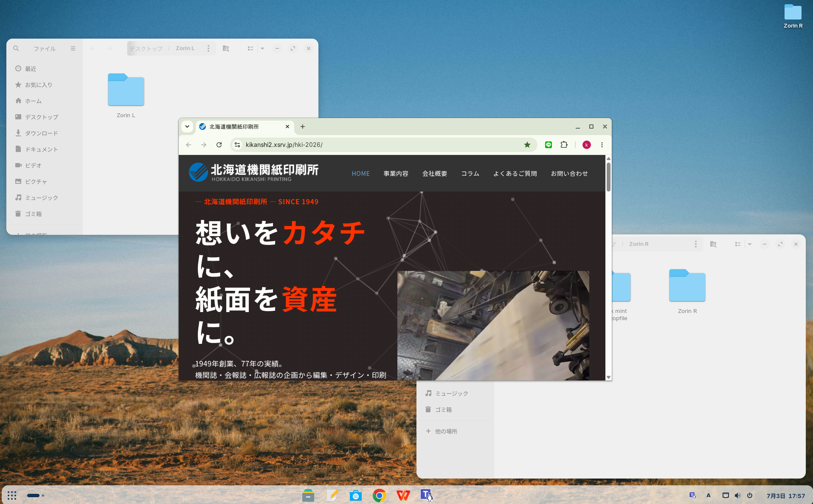This screenshot has height=504, width=813.
Task: Expand view options dropdown in Zorin R window
Action: pos(750,244)
